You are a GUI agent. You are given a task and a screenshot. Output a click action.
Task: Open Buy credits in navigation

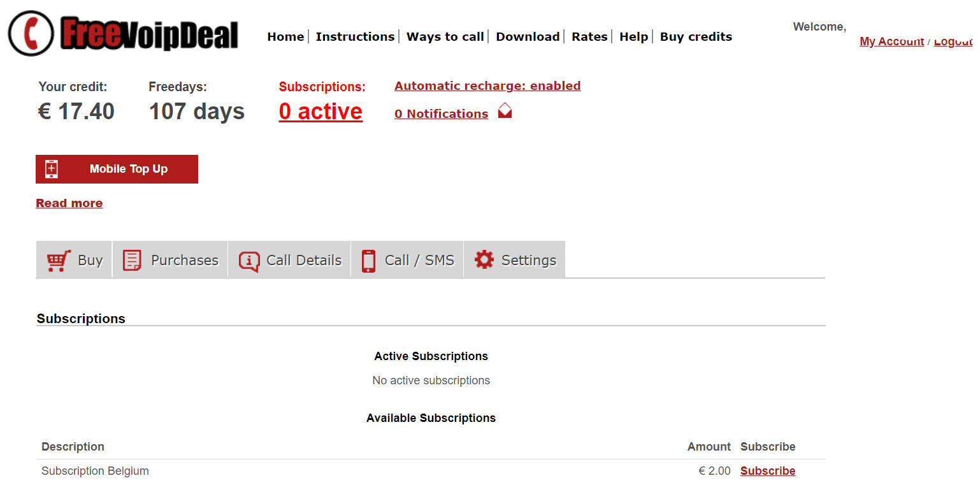696,37
